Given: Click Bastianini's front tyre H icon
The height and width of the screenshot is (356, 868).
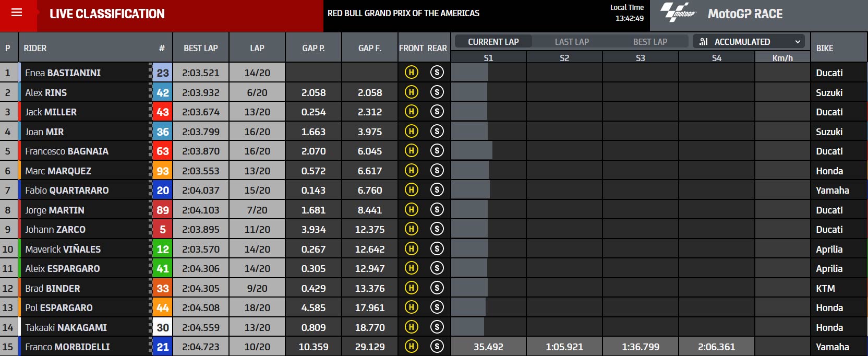Looking at the screenshot, I should pos(412,73).
